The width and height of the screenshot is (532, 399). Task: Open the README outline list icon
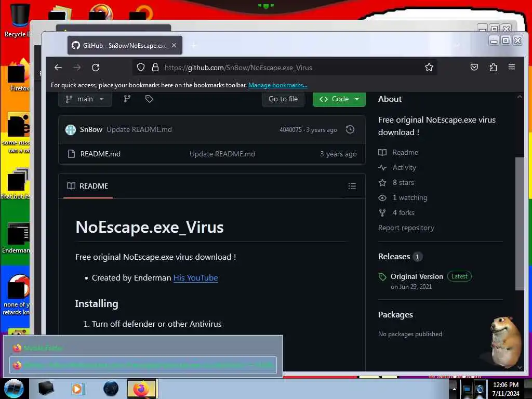click(352, 186)
